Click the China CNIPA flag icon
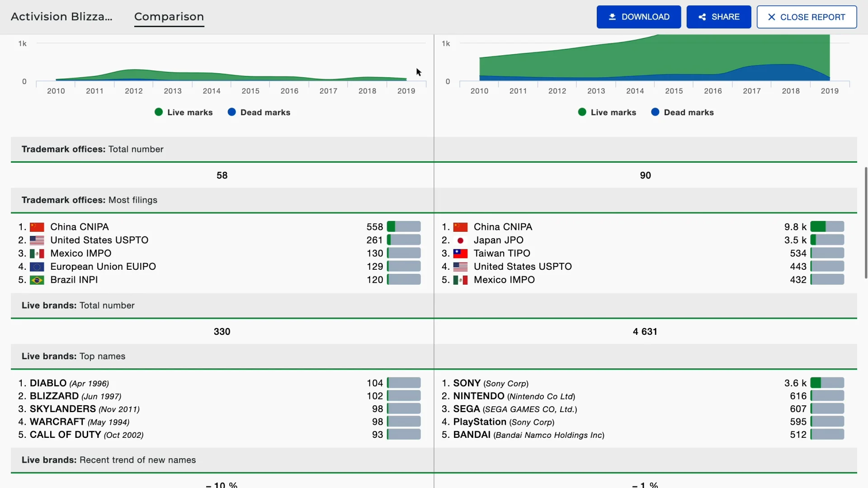Screen dimensions: 868x488 (x=38, y=227)
